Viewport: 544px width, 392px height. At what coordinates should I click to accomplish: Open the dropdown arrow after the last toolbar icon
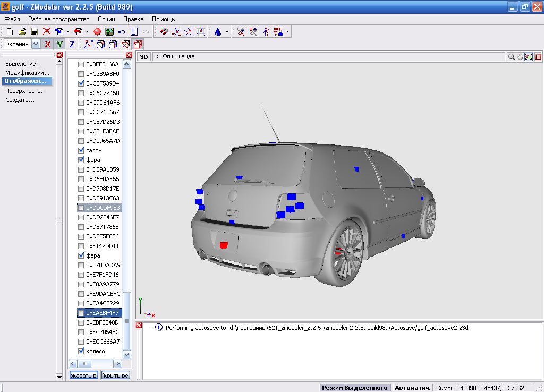click(x=287, y=31)
